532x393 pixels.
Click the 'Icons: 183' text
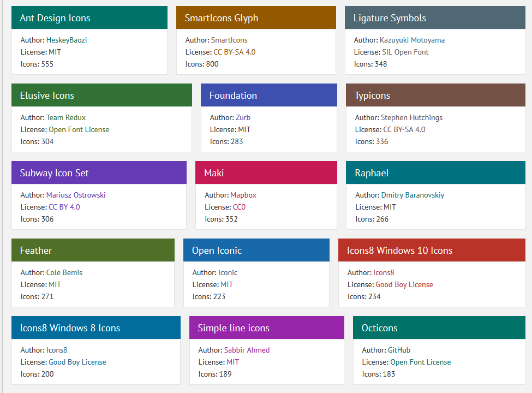(x=379, y=374)
